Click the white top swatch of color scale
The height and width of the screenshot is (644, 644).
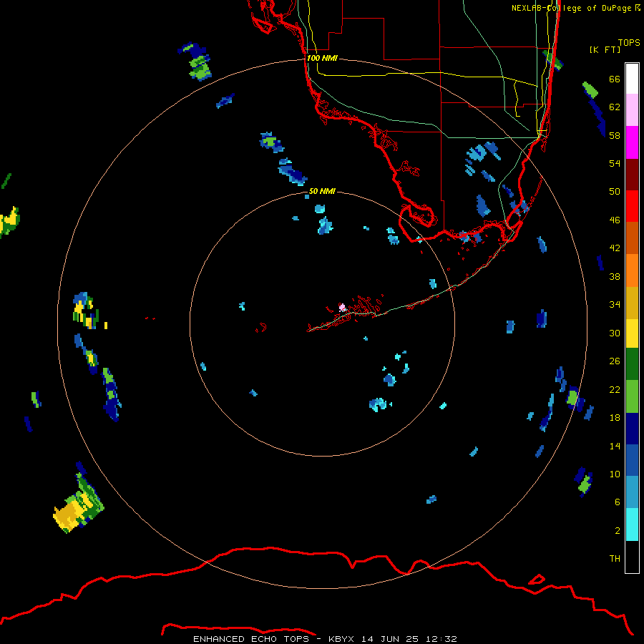point(632,79)
